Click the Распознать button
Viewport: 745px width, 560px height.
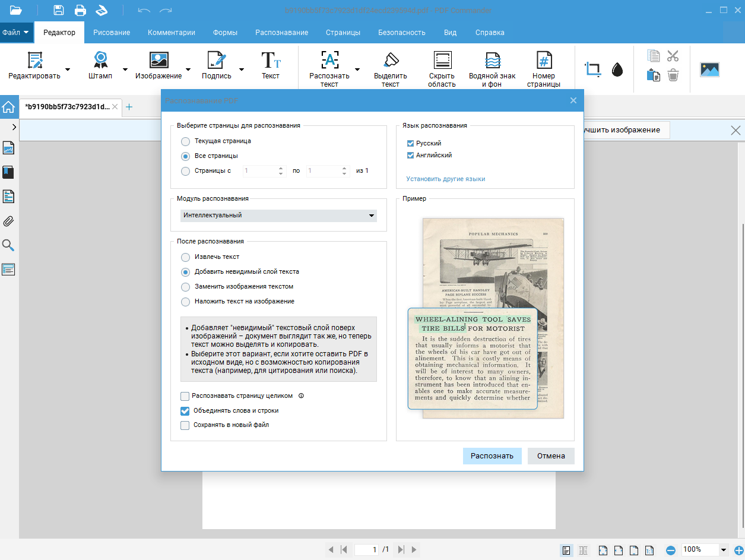tap(492, 456)
